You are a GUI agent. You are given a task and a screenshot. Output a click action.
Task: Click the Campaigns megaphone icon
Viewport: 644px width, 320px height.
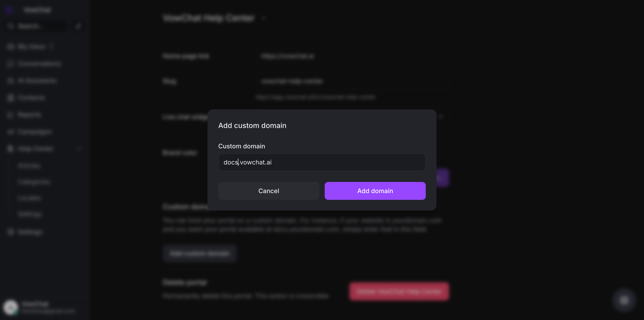click(x=10, y=132)
